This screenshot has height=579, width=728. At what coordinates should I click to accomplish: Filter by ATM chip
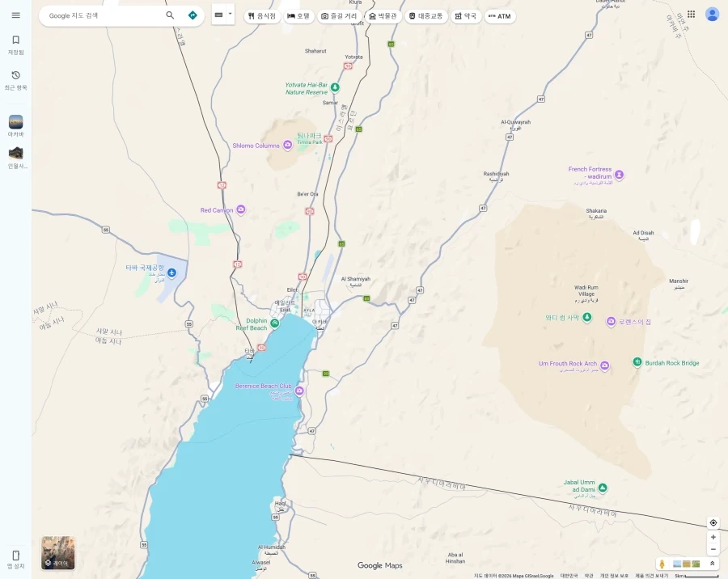point(500,16)
